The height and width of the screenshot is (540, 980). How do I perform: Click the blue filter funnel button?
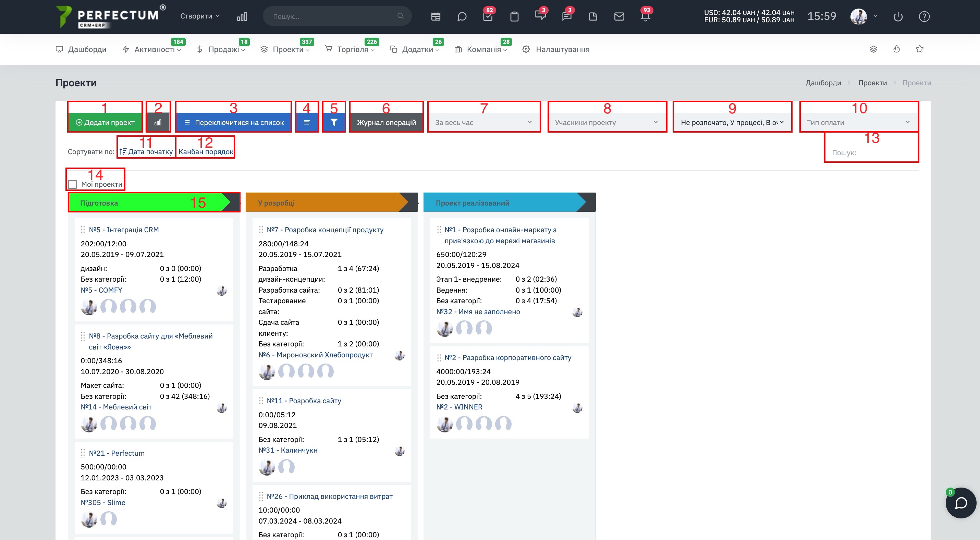[x=334, y=122]
